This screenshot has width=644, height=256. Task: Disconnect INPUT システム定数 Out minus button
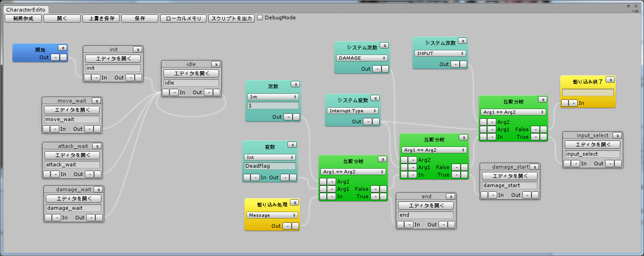pos(455,64)
